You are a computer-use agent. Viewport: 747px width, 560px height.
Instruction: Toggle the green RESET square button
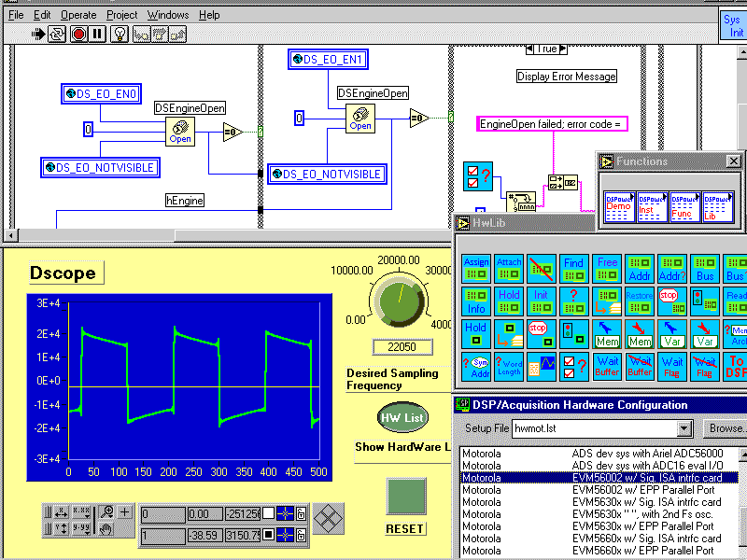point(406,497)
